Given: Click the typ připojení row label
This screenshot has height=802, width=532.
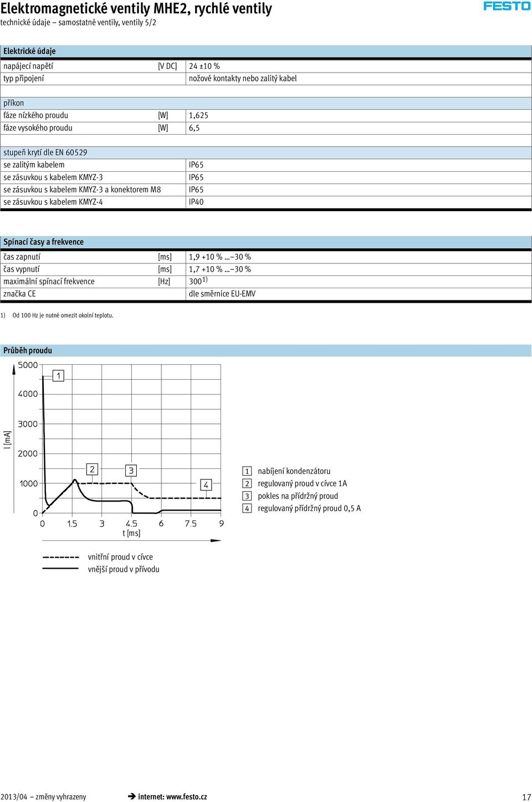Looking at the screenshot, I should point(24,79).
